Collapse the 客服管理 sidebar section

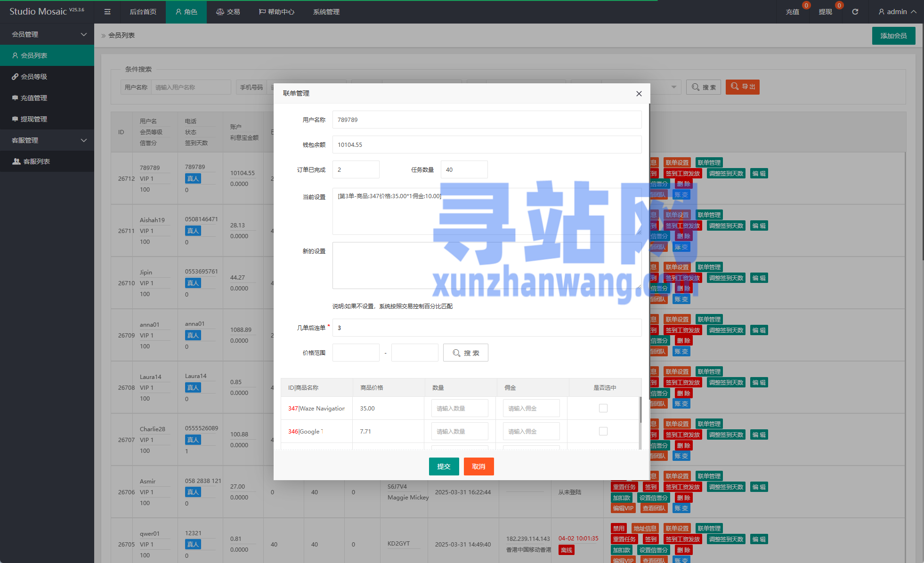pyautogui.click(x=47, y=140)
